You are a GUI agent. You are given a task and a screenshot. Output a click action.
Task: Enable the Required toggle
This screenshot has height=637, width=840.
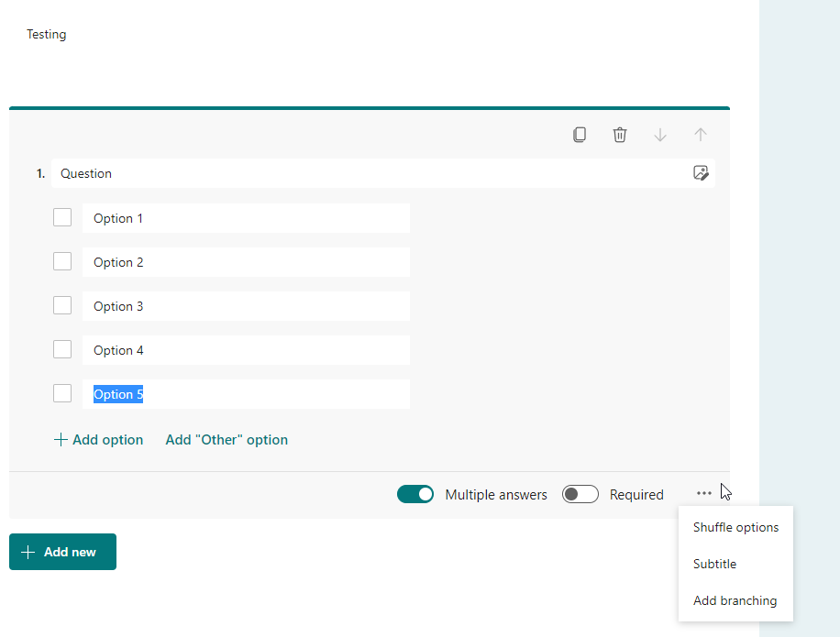point(580,494)
